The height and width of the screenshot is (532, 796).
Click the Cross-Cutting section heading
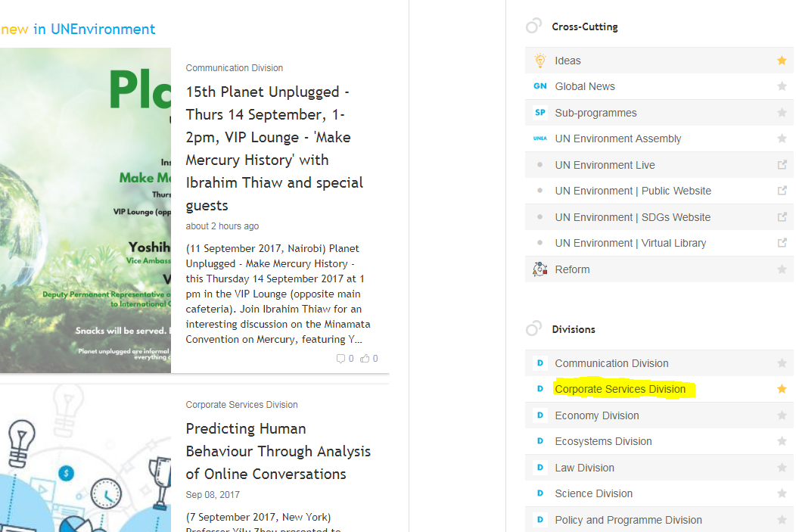point(585,27)
